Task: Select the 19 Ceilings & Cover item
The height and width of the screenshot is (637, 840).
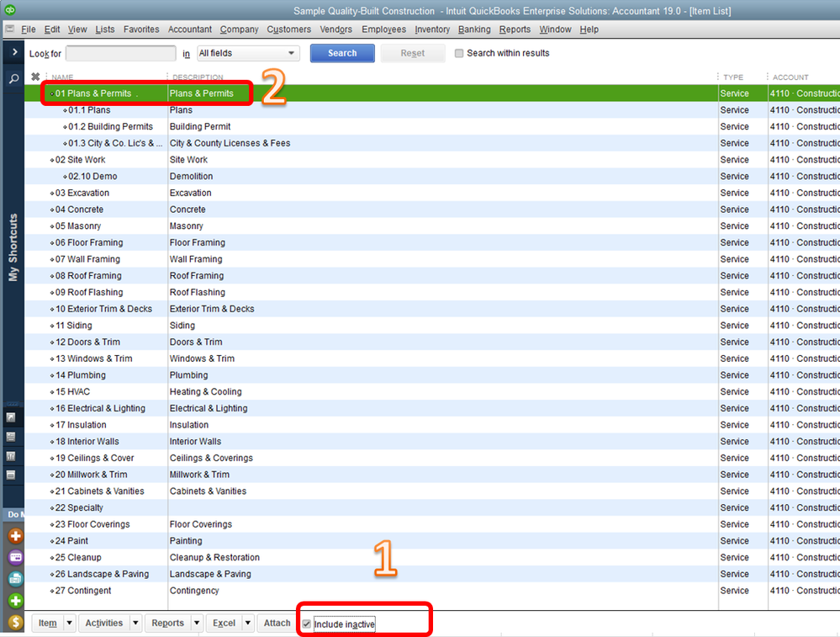Action: pos(94,458)
